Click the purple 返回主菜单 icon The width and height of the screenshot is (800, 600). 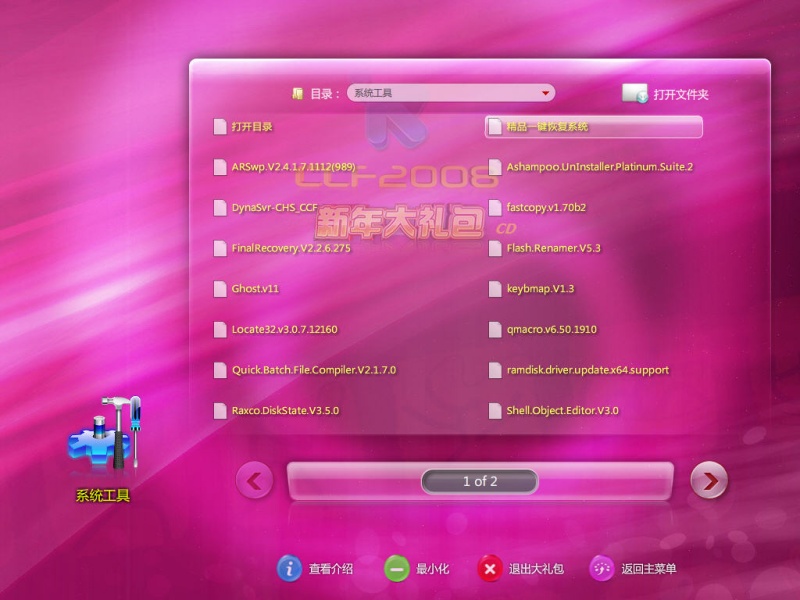[602, 568]
